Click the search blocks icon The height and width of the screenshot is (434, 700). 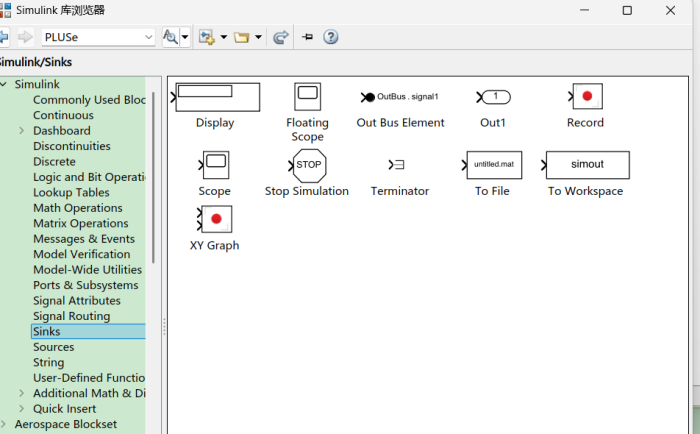point(170,37)
